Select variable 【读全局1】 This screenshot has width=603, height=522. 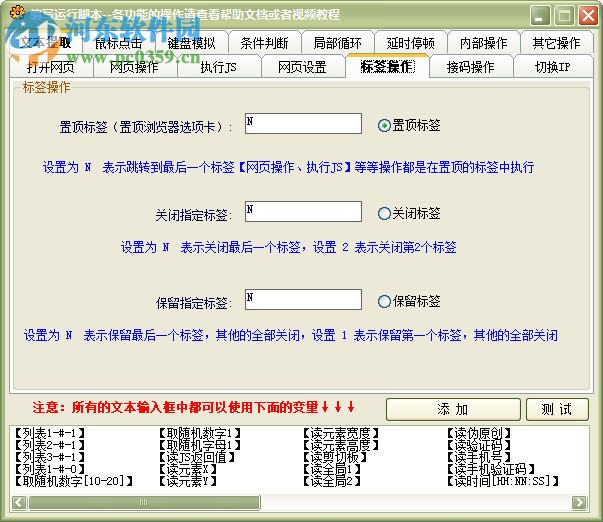click(x=331, y=469)
